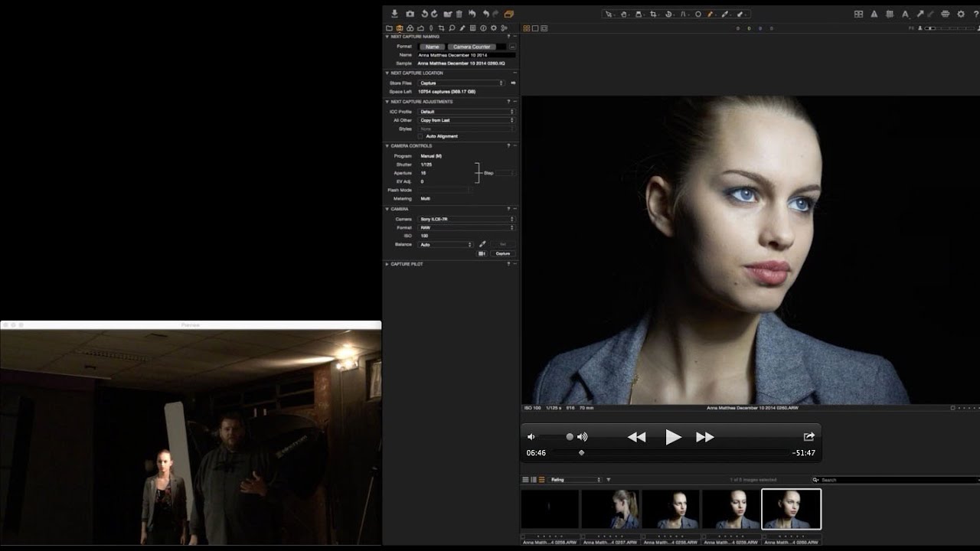Viewport: 980px width, 551px height.
Task: Click the share icon in video player
Action: 808,436
